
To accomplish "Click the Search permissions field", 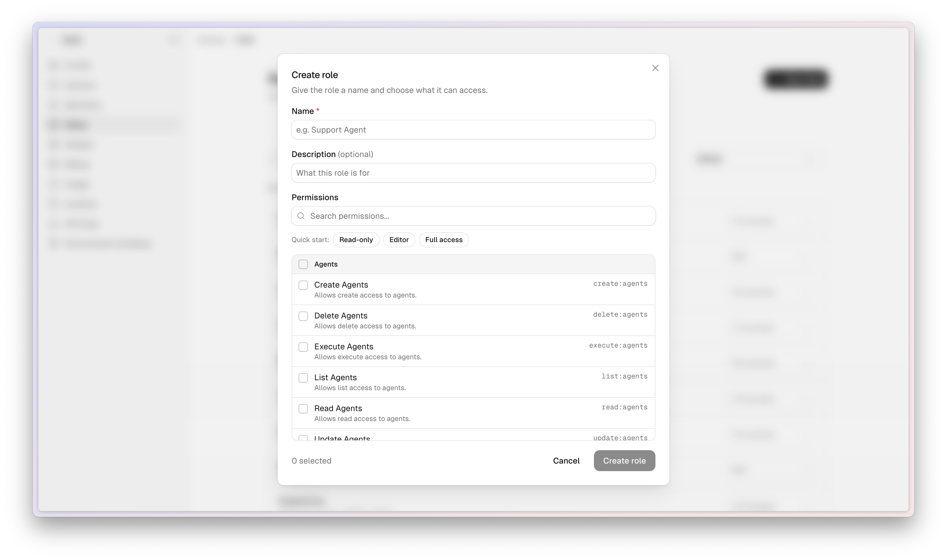I will click(473, 216).
